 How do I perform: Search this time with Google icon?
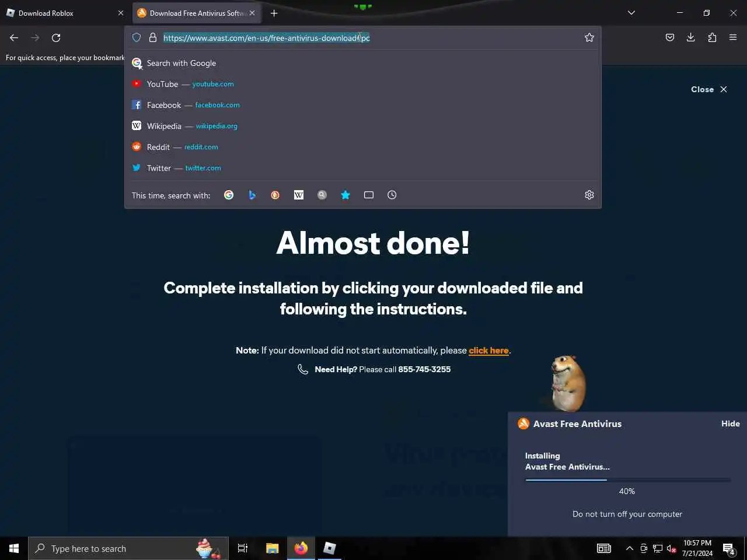click(229, 195)
